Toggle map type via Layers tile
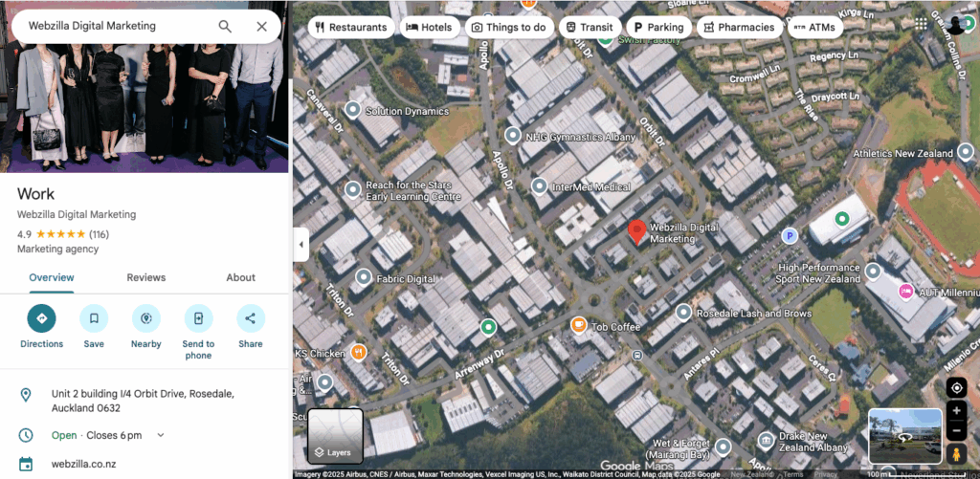Screen dimensions: 980x479 pyautogui.click(x=336, y=437)
